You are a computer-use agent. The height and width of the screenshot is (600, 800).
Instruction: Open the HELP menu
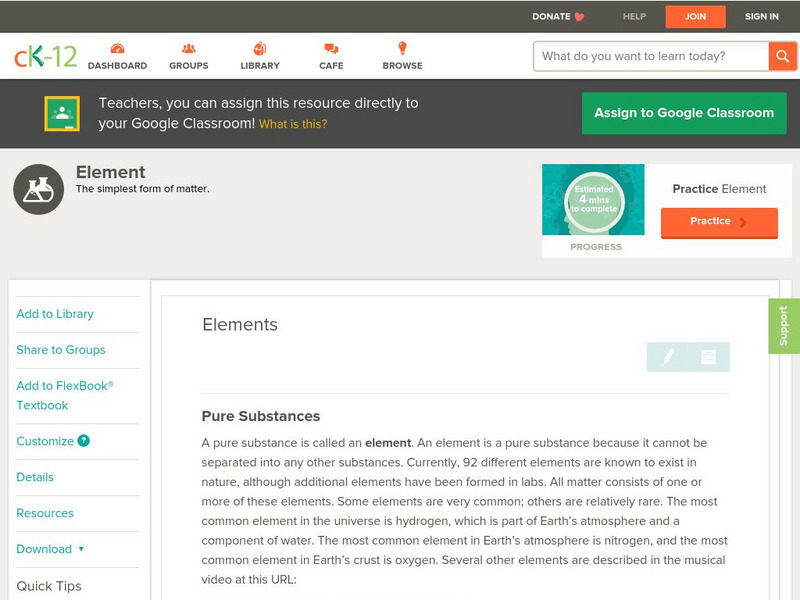coord(634,16)
